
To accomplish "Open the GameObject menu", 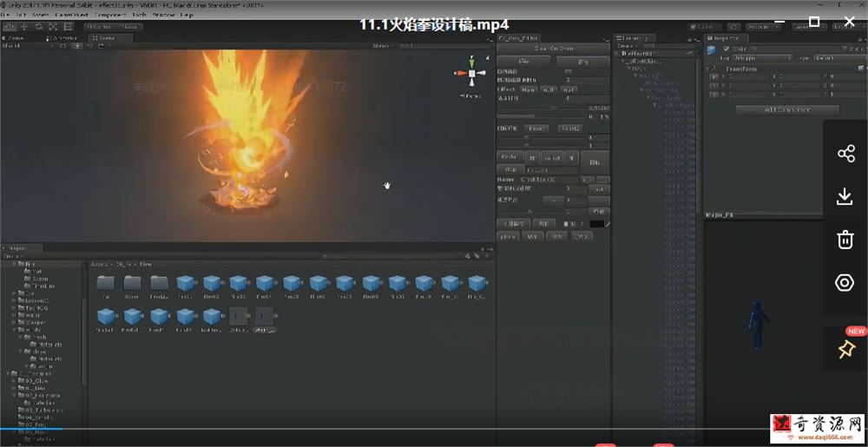I will (69, 15).
